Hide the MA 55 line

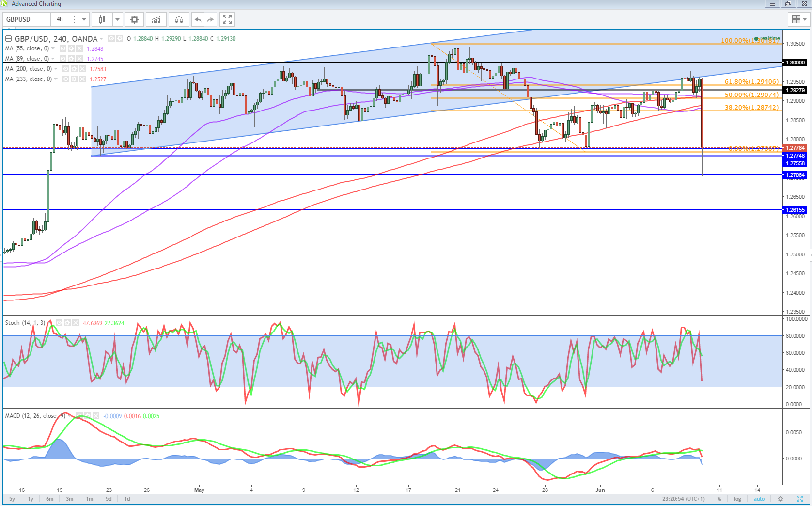[63, 48]
